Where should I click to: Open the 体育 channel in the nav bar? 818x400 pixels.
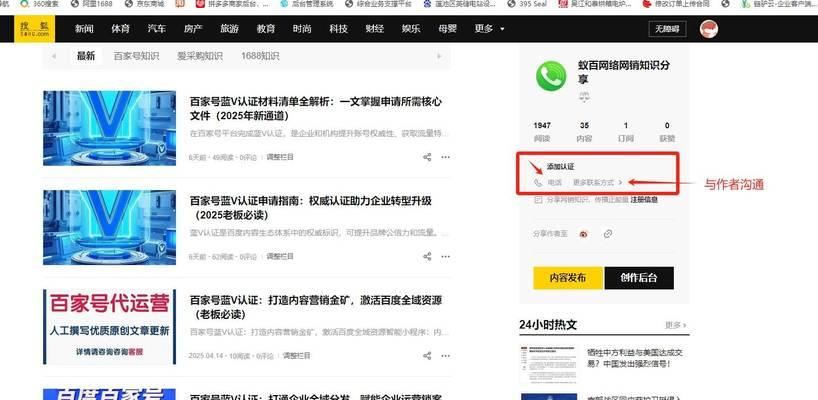121,29
